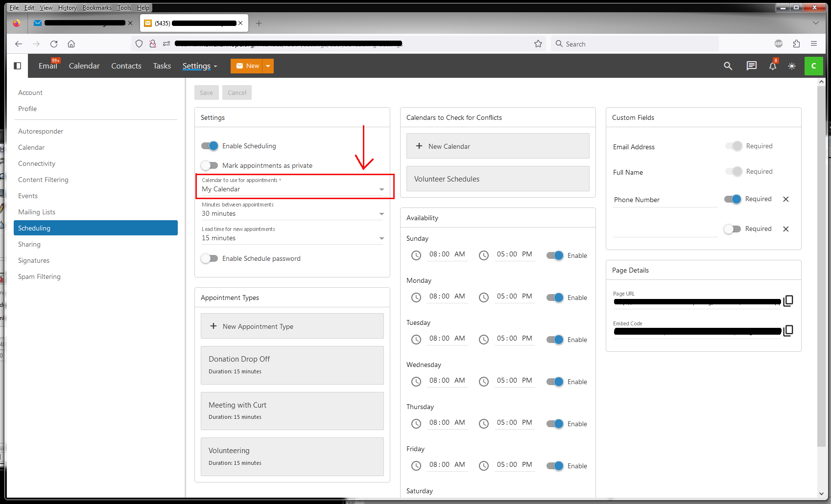The width and height of the screenshot is (831, 504).
Task: Expand Minutes between appointments dropdown
Action: click(x=292, y=213)
